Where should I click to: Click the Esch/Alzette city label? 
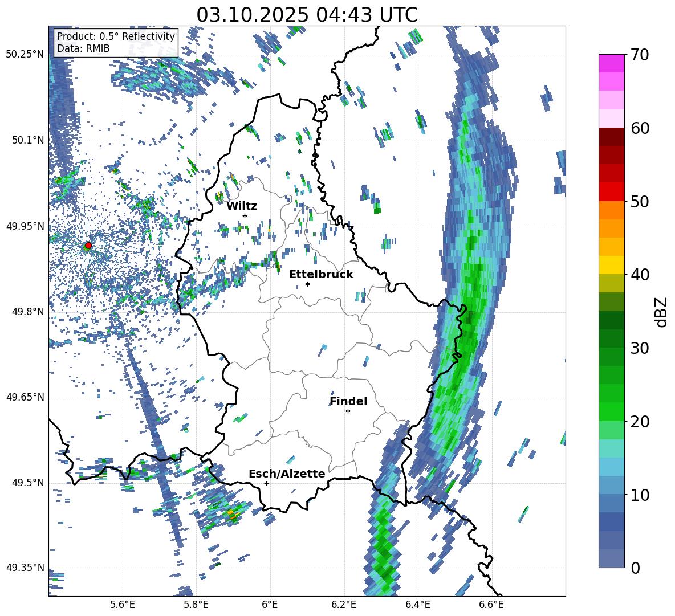(x=287, y=474)
